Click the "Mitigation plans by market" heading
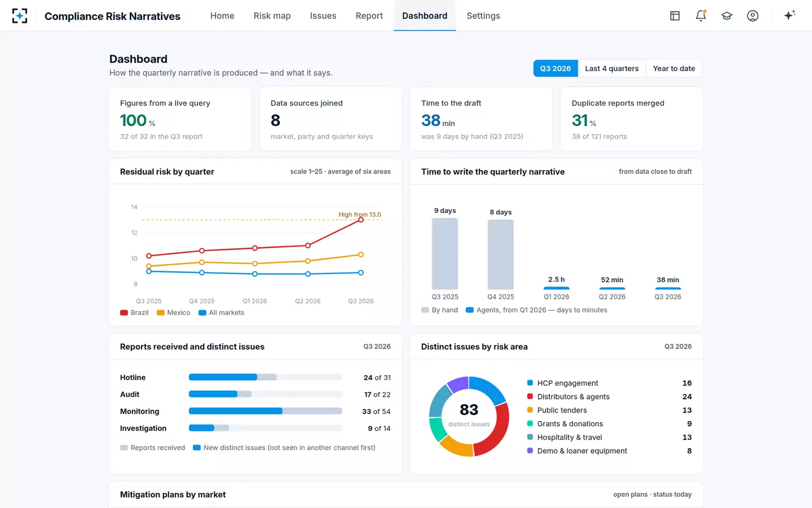Viewport: 812px width, 508px height. pyautogui.click(x=173, y=494)
